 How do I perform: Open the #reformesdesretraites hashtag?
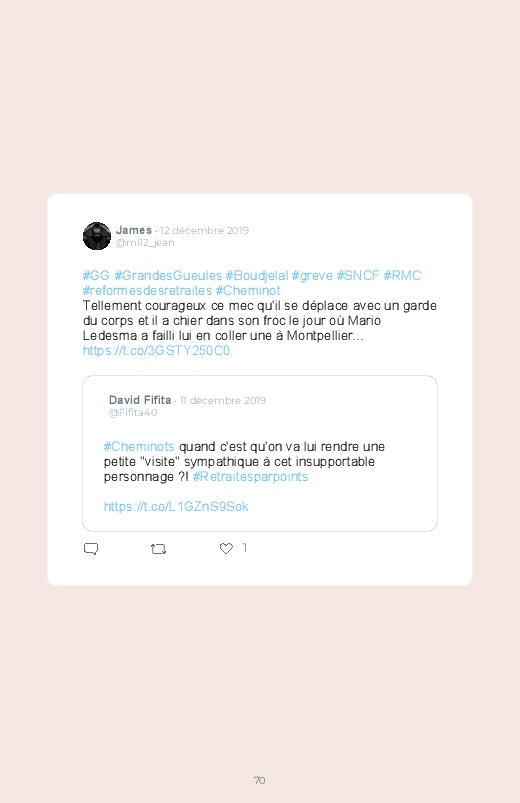click(148, 290)
